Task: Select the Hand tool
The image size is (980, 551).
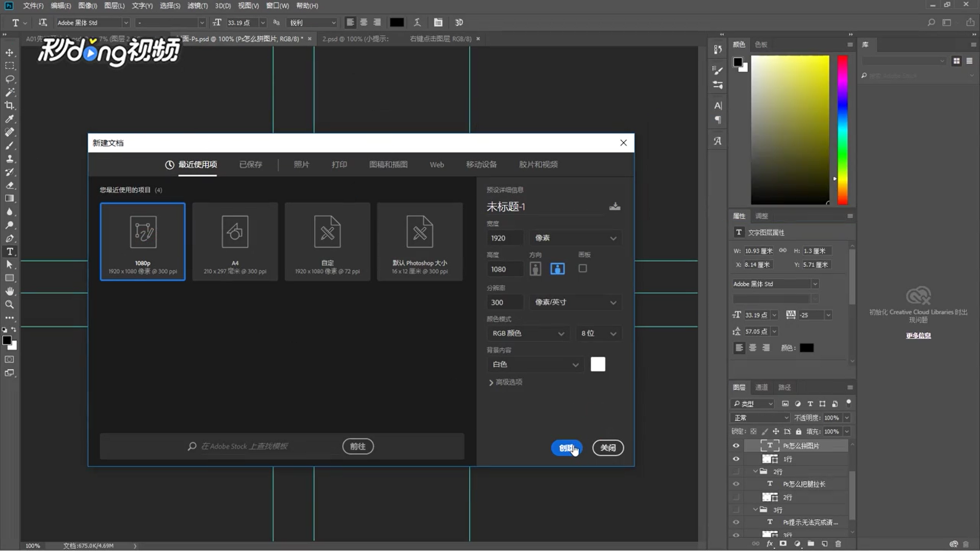Action: [x=10, y=291]
